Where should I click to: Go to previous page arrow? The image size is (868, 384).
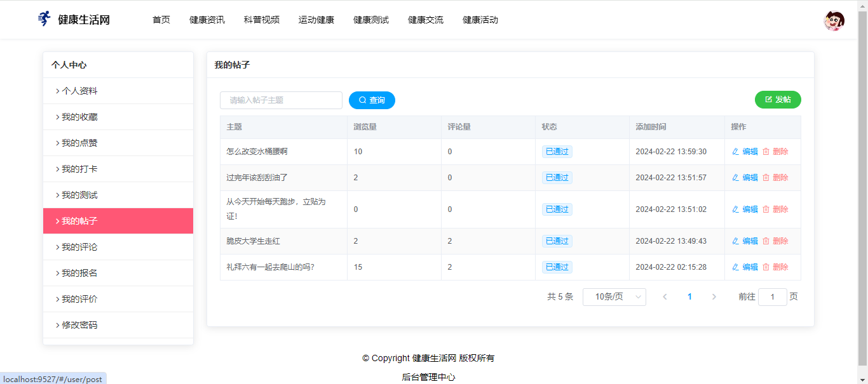tap(665, 297)
